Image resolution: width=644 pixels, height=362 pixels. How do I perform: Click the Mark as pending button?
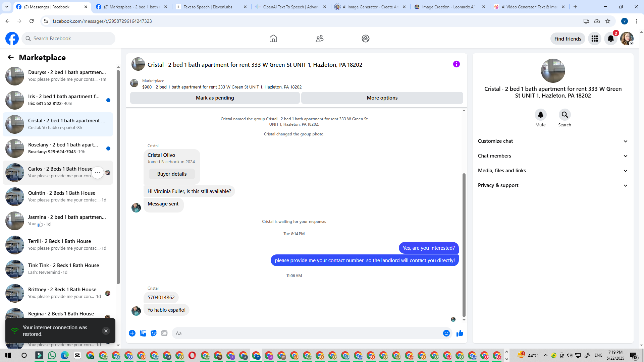coord(215,98)
